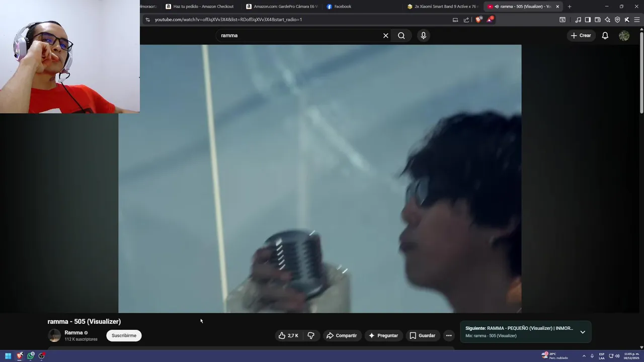Open Brave Rewards triangle icon
This screenshot has width=644, height=362.
click(x=490, y=20)
